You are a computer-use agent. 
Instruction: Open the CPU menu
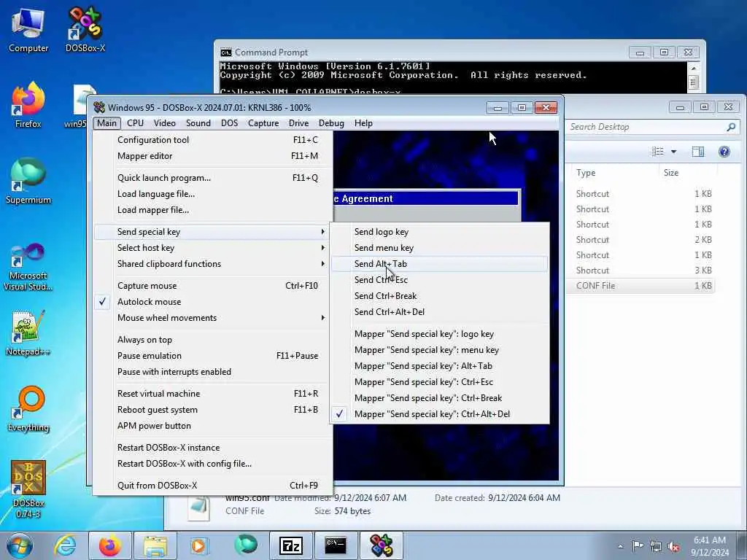[x=135, y=123]
